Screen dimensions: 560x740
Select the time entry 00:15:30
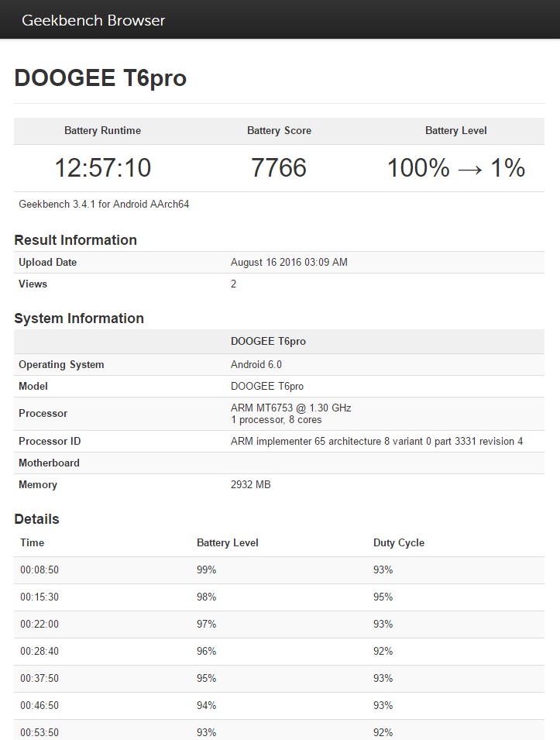point(40,597)
